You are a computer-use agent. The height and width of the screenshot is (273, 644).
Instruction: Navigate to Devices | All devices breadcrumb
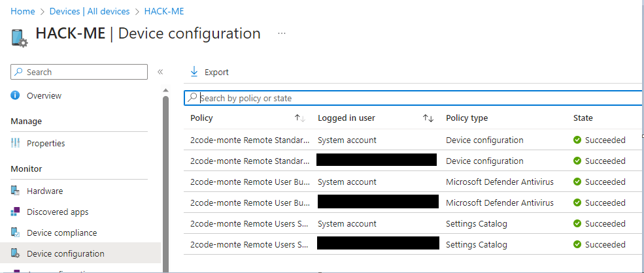(90, 11)
